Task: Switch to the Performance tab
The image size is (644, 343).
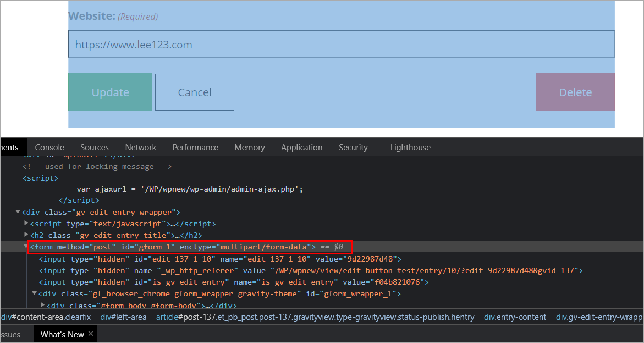Action: click(195, 148)
